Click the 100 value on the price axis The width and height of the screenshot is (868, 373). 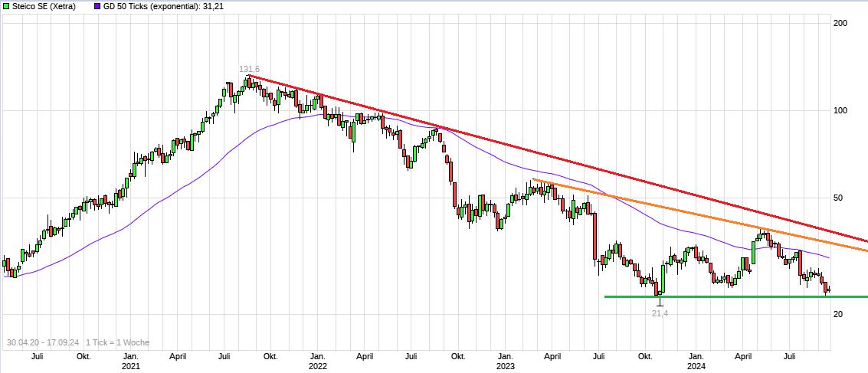(839, 111)
